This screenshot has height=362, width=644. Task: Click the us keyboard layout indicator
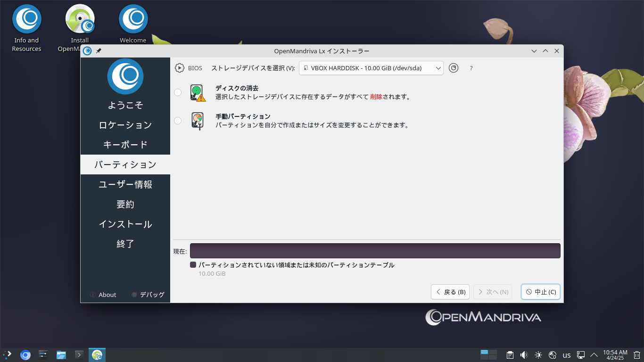click(x=567, y=355)
